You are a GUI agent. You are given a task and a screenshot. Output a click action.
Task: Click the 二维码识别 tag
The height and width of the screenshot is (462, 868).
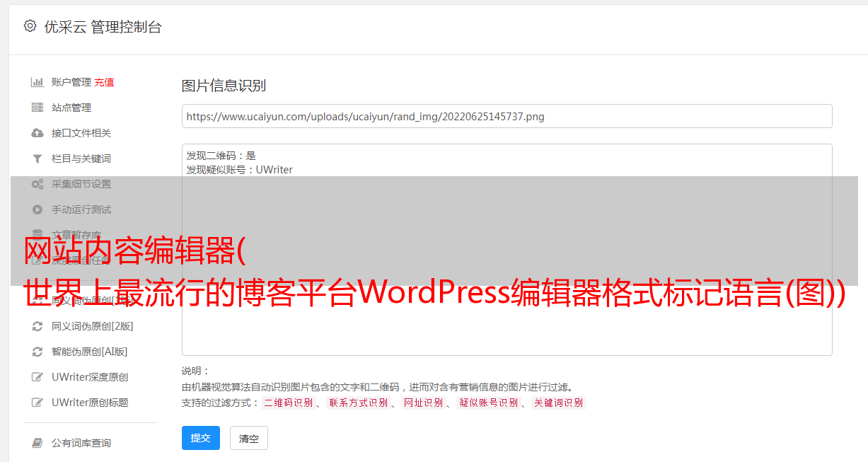click(x=288, y=403)
